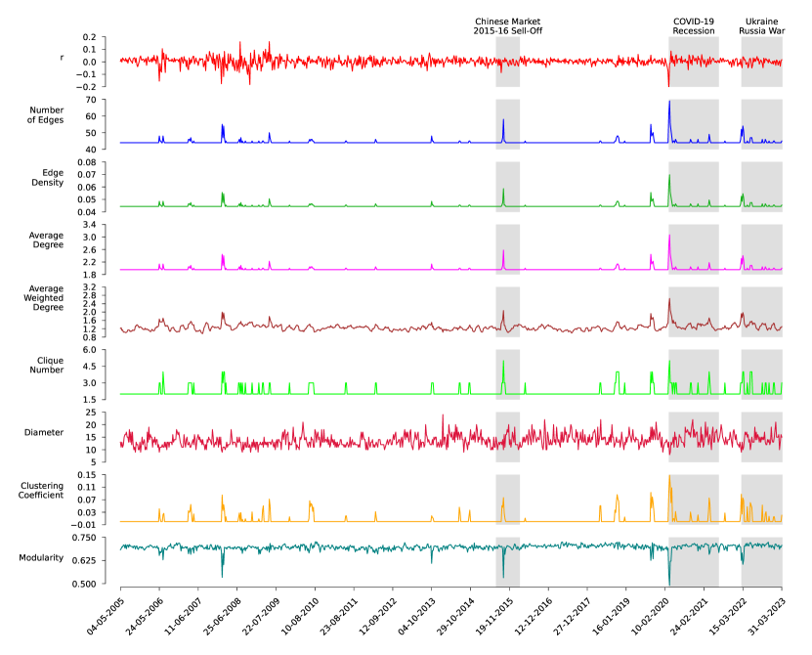Image resolution: width=812 pixels, height=655 pixels.
Task: Click the 0.750 tick on Modularity axis
Action: point(85,538)
